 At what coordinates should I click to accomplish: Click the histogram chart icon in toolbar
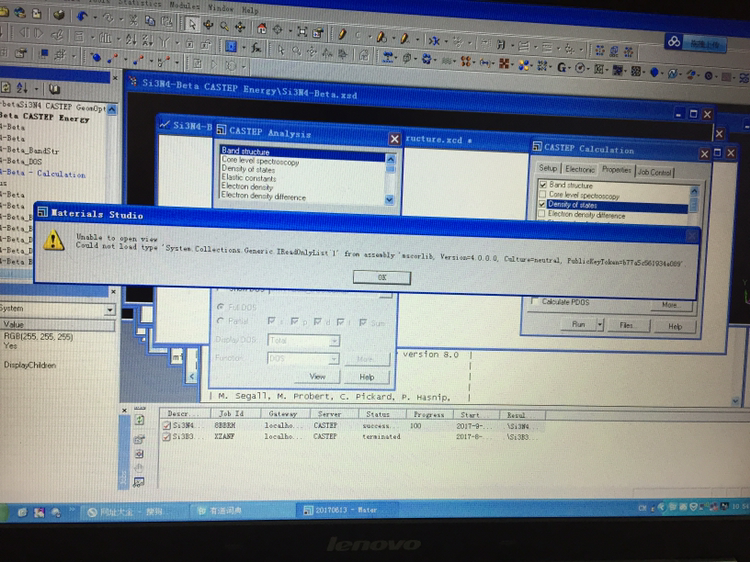106,37
